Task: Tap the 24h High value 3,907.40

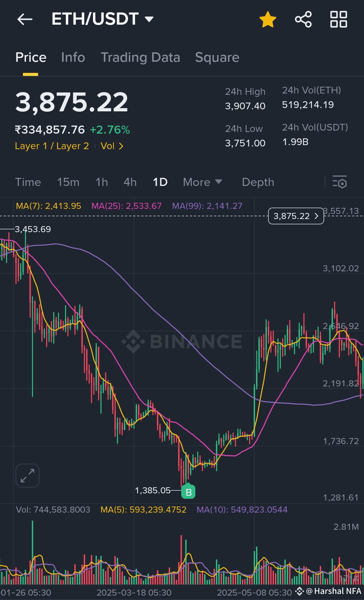Action: pyautogui.click(x=245, y=106)
